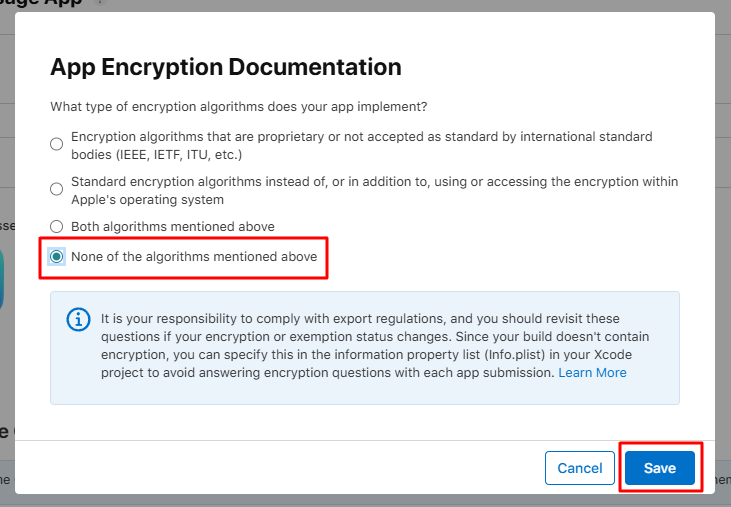Image resolution: width=731 pixels, height=507 pixels.
Task: Select the proprietary encryption algorithms radio button
Action: (56, 144)
